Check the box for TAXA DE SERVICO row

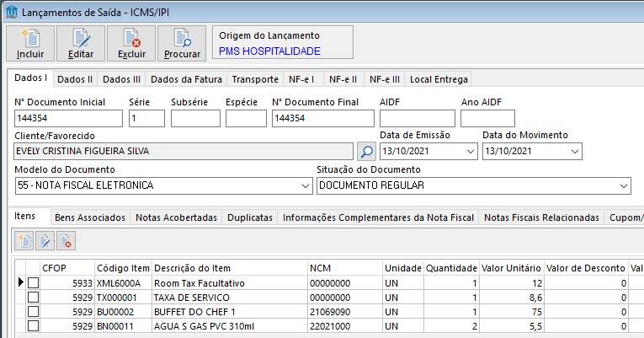[x=34, y=298]
